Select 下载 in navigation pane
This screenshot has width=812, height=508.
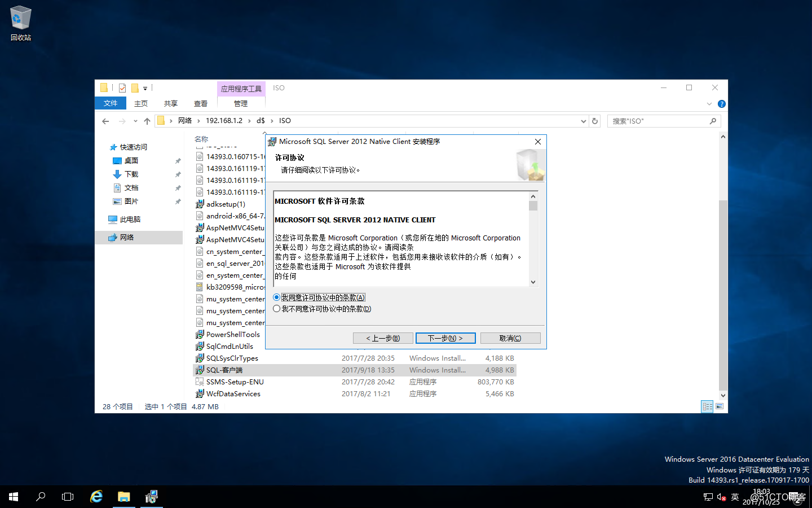click(131, 174)
